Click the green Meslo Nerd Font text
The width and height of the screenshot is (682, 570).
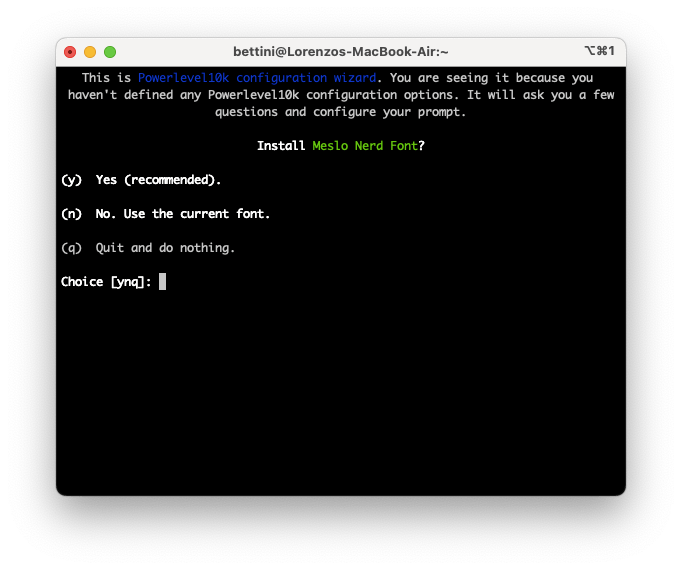point(365,146)
